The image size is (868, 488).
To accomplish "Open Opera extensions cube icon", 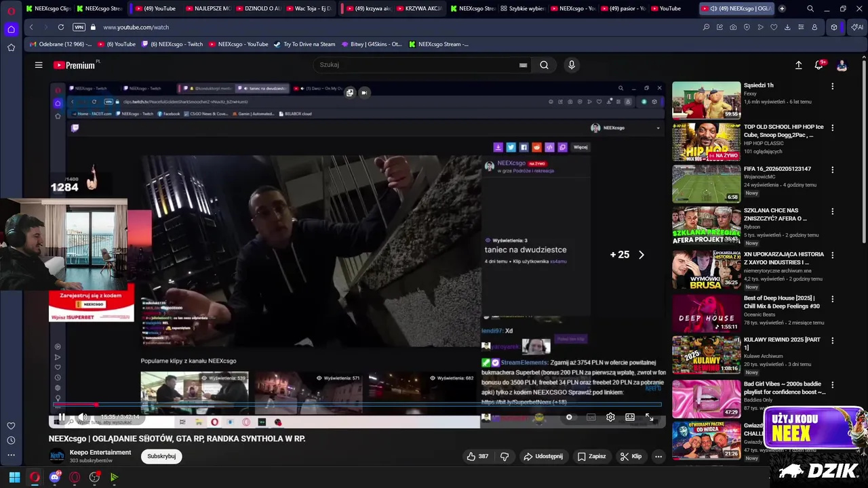I will [834, 27].
